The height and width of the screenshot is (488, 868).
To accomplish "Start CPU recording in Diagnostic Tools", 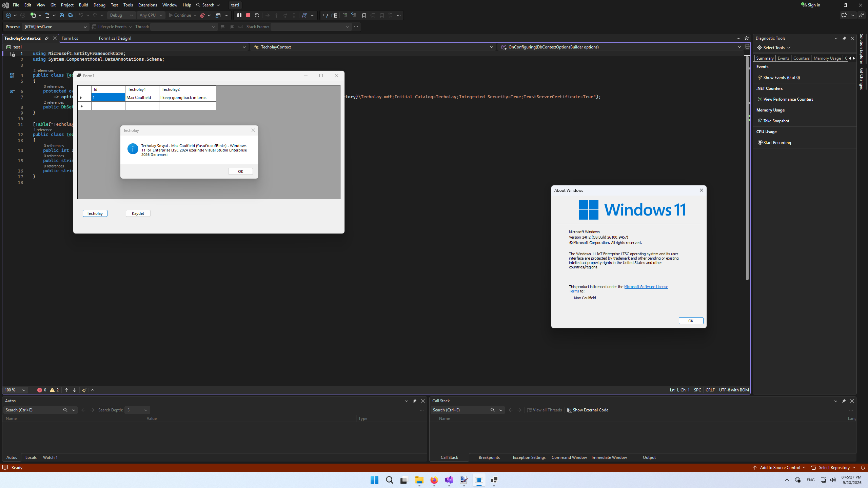I will pos(774,143).
